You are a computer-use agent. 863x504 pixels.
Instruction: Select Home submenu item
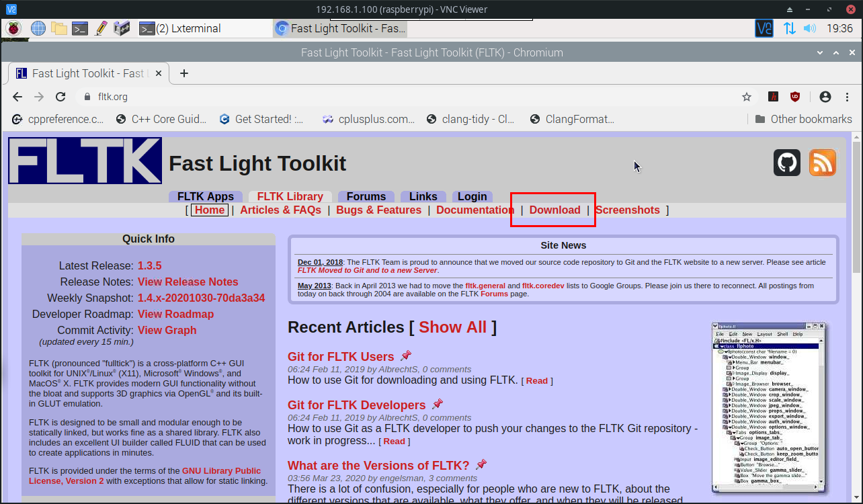(210, 210)
